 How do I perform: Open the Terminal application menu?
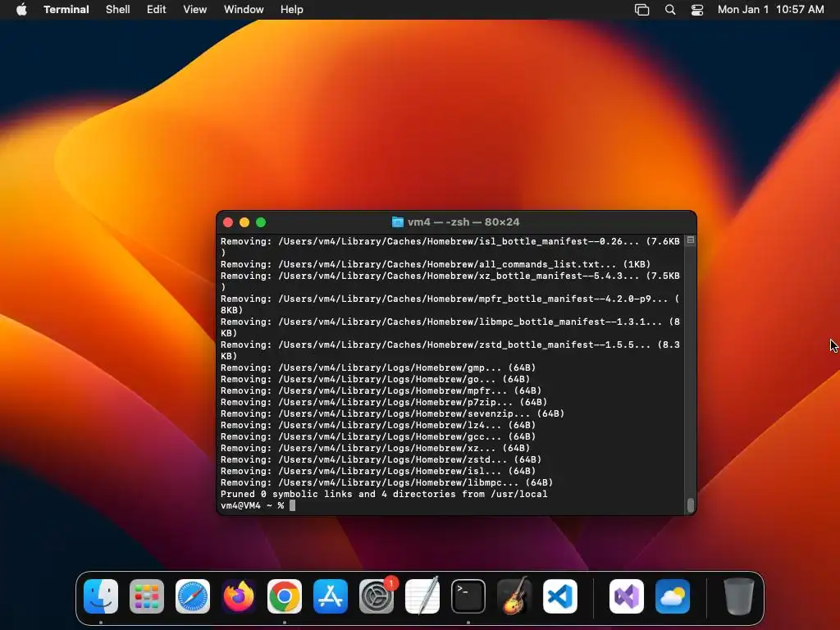[66, 10]
